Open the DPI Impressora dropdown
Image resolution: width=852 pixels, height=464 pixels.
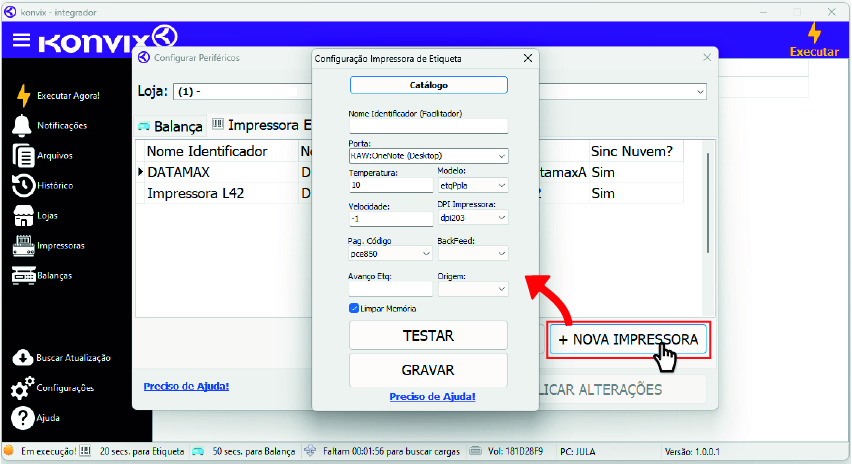(x=473, y=218)
